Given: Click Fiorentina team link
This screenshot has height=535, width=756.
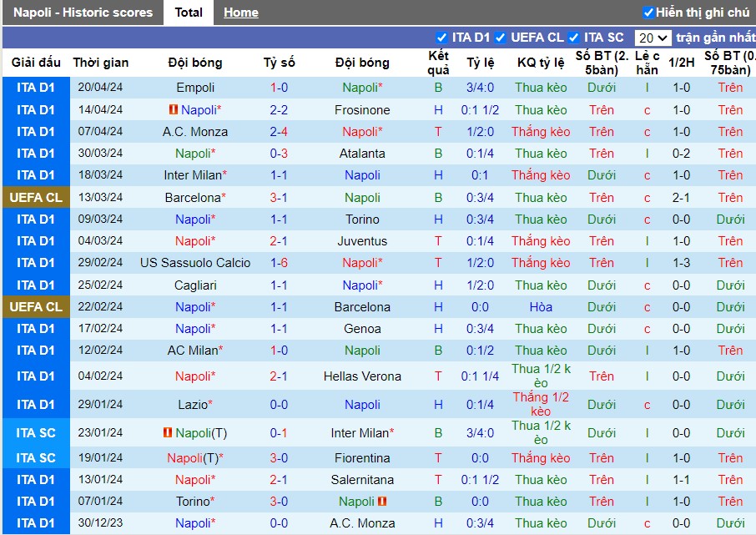Looking at the screenshot, I should [362, 458].
